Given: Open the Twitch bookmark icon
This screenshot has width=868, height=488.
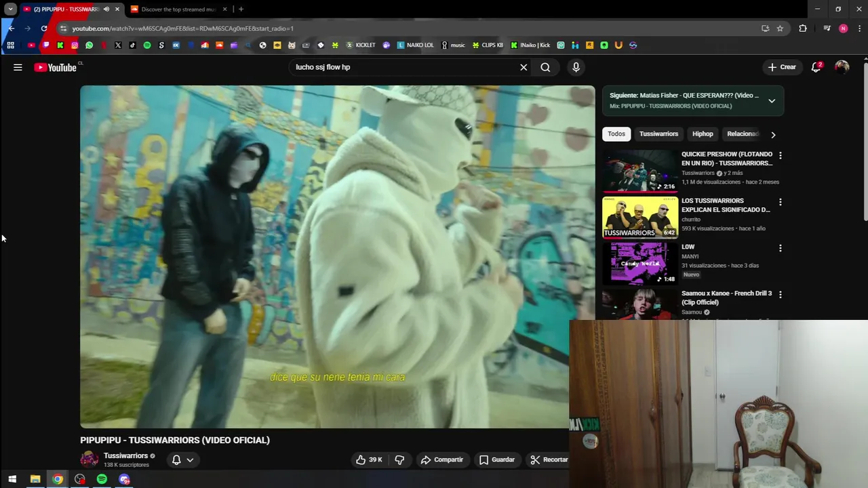Looking at the screenshot, I should 45,45.
